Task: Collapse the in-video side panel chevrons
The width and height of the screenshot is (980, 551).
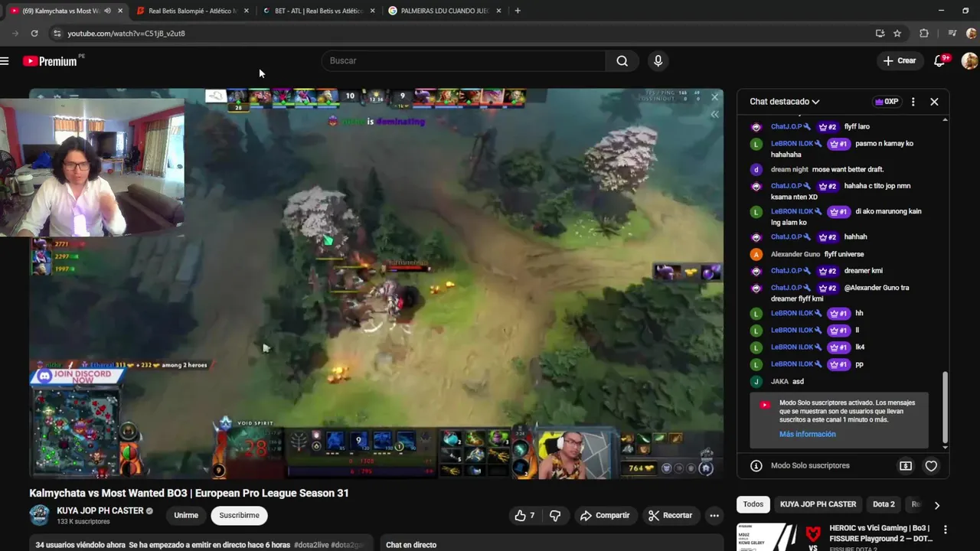Action: (x=715, y=115)
